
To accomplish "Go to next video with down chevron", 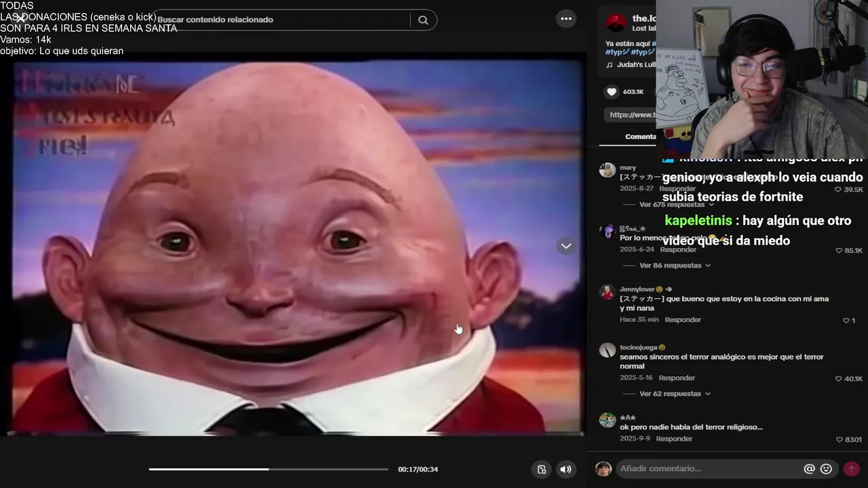I will point(566,246).
